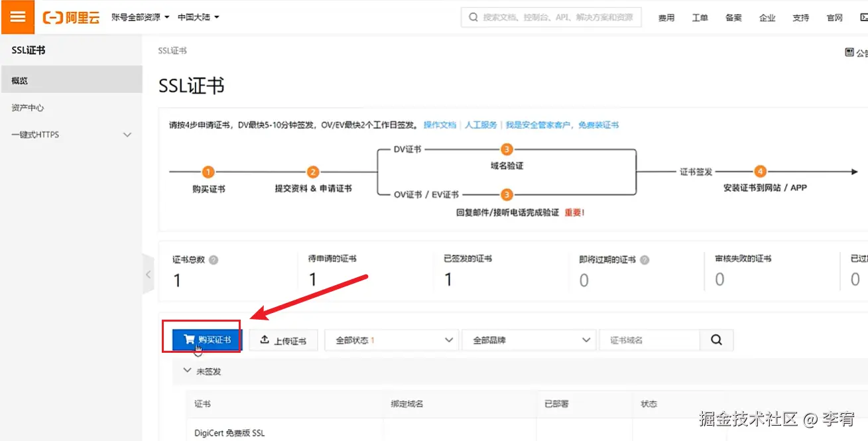Click the SSL证书 breadcrumb
Image resolution: width=868 pixels, height=441 pixels.
172,51
